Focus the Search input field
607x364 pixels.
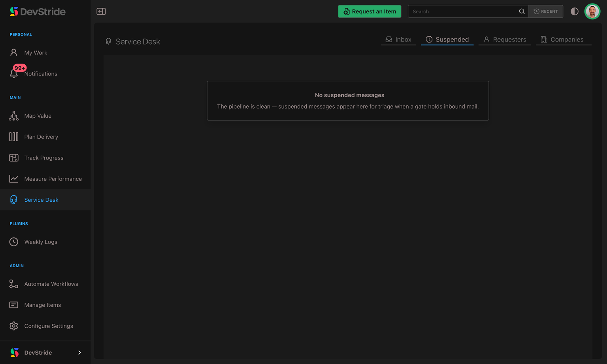[463, 11]
